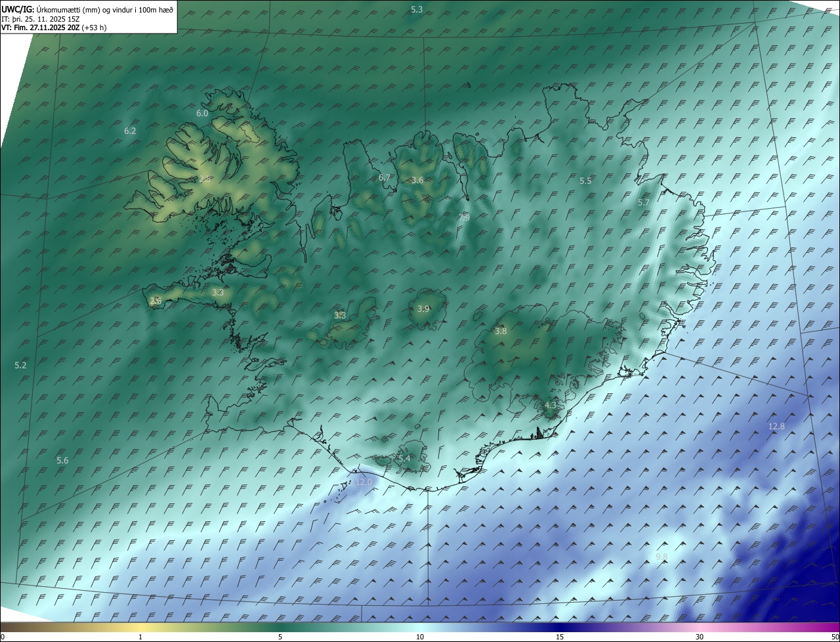Click the 4.3 value on the map
Image resolution: width=840 pixels, height=642 pixels.
[x=550, y=405]
